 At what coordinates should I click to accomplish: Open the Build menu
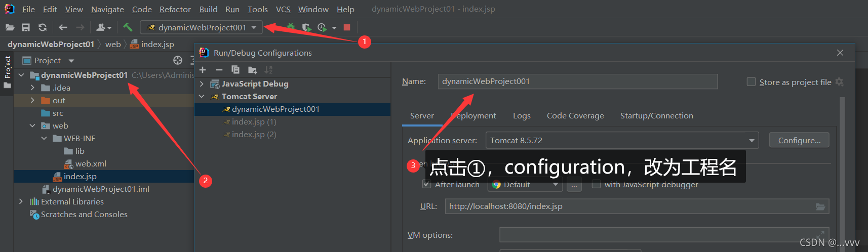(208, 9)
